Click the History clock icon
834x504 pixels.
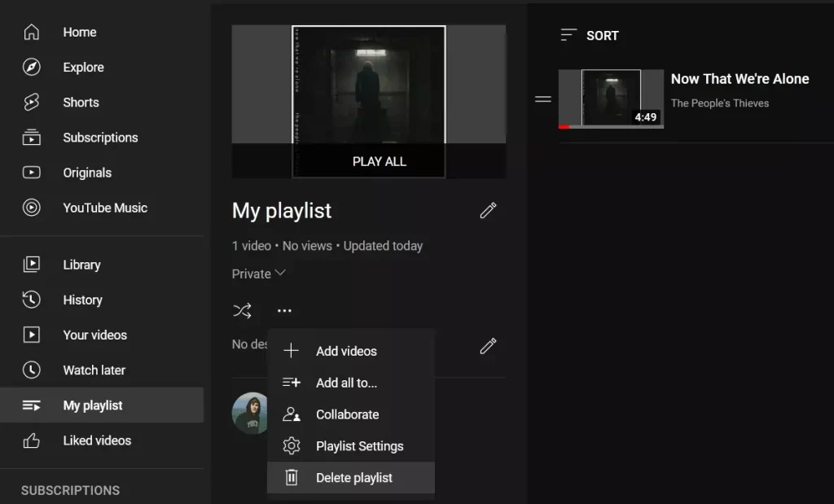[32, 300]
